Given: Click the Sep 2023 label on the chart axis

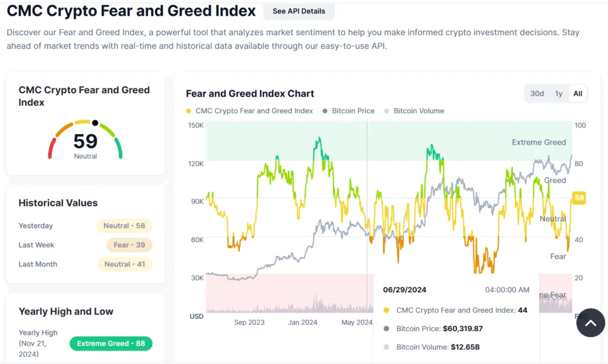Looking at the screenshot, I should [x=249, y=322].
